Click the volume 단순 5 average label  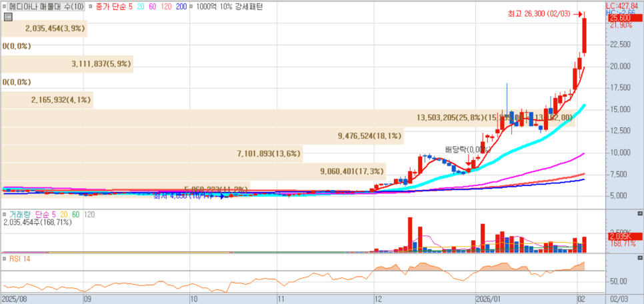[47, 215]
